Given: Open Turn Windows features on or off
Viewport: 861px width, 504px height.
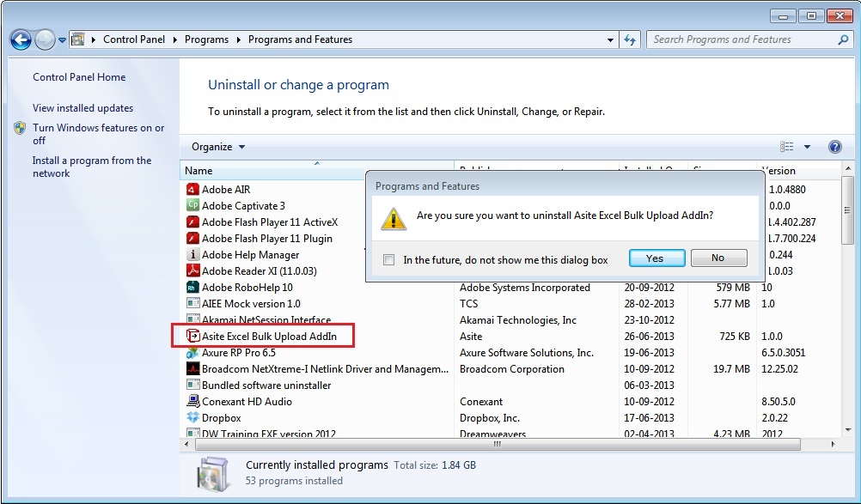Looking at the screenshot, I should [98, 134].
